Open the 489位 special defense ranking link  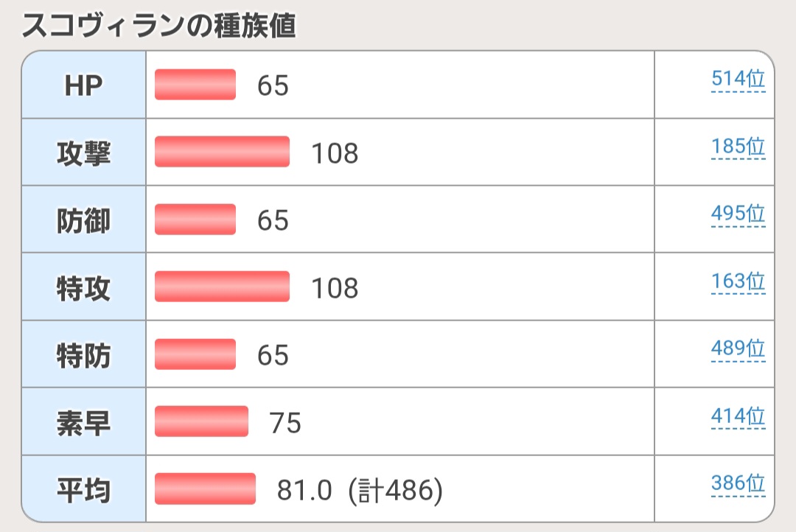click(738, 349)
